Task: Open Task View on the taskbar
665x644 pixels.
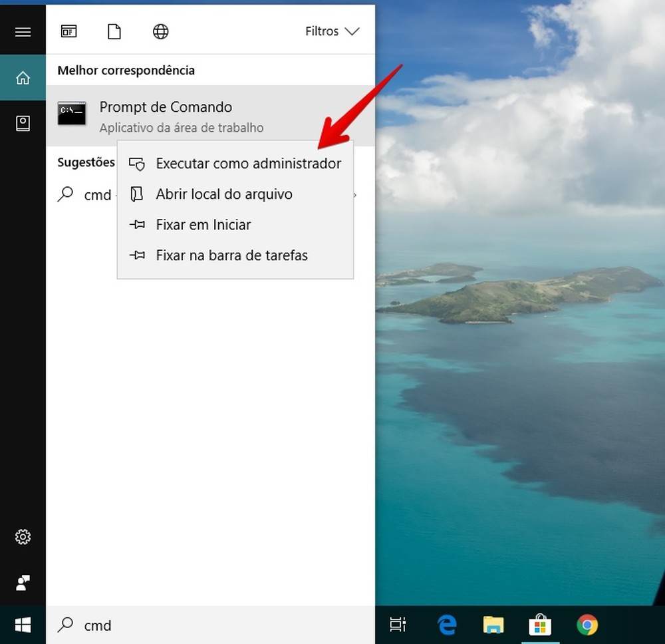Action: click(398, 625)
